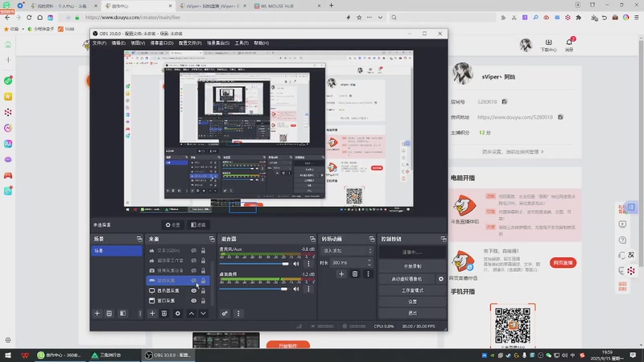This screenshot has width=644, height=362.
Task: Open the Windows Start menu
Action: 8,355
